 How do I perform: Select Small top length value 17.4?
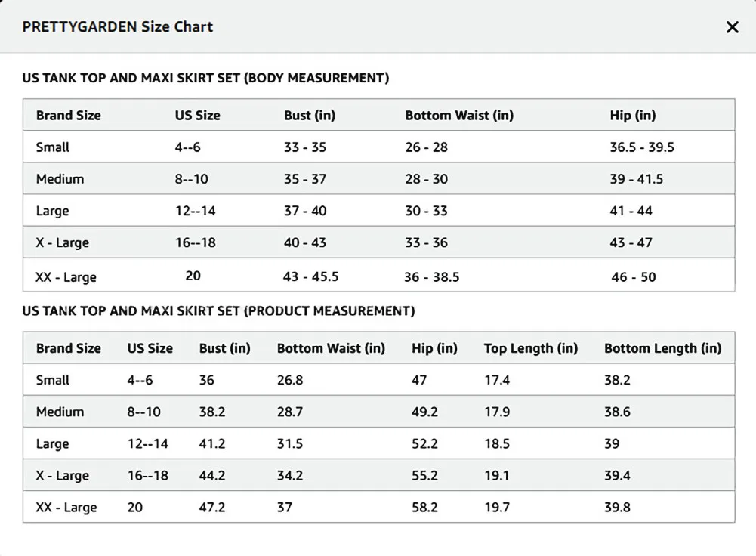coord(497,380)
